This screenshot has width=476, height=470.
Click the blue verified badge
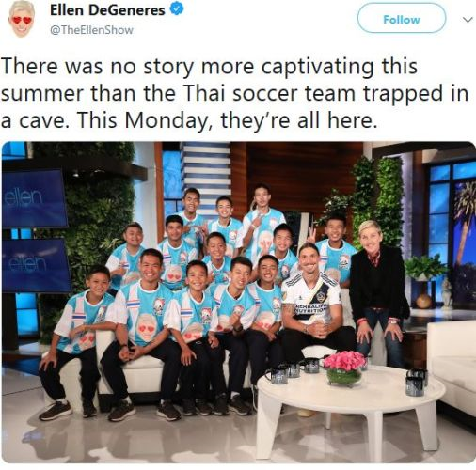pyautogui.click(x=177, y=9)
